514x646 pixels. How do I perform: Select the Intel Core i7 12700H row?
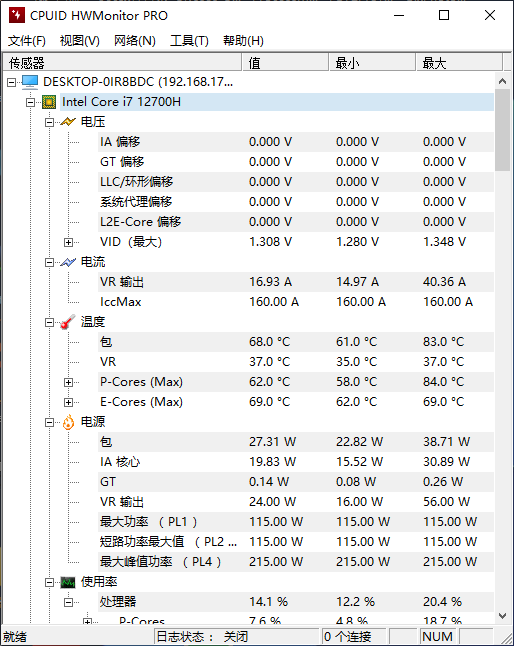[277, 102]
